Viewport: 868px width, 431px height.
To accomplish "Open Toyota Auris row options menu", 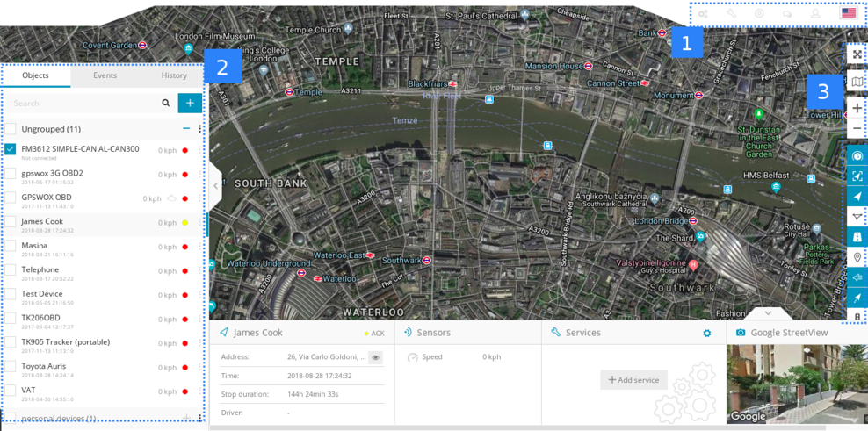I will pyautogui.click(x=199, y=368).
